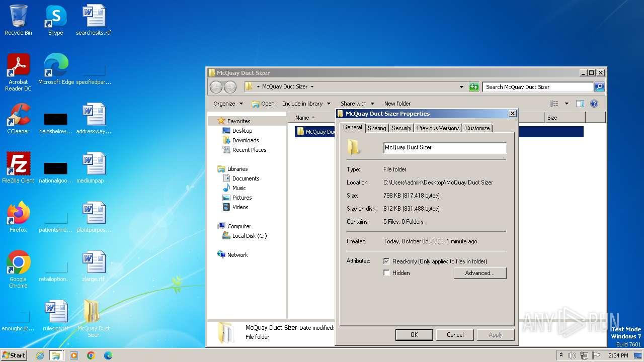This screenshot has height=362, width=644.
Task: Select CCleaner desktop shortcut
Action: click(x=18, y=119)
